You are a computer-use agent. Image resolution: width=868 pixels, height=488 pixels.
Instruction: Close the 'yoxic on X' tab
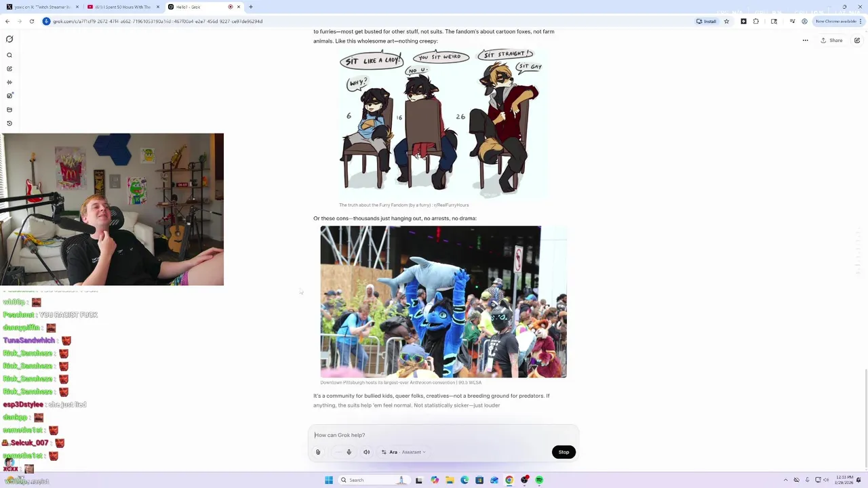coord(77,7)
